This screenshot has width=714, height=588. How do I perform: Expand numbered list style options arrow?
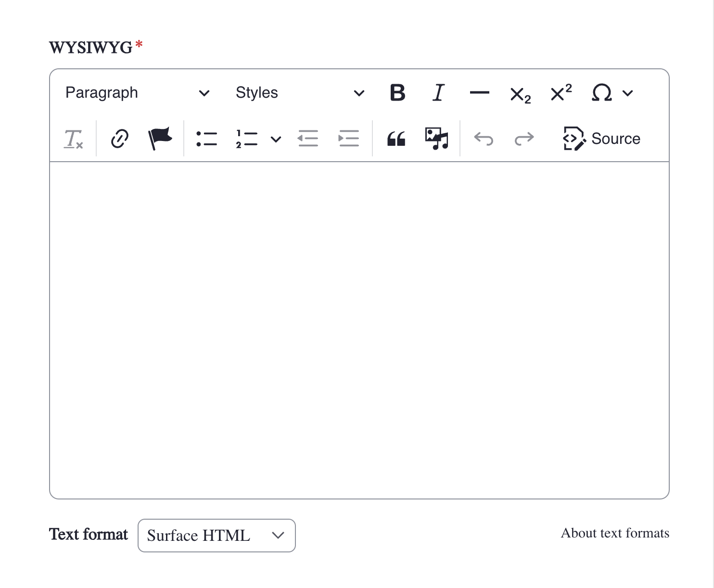(x=276, y=140)
